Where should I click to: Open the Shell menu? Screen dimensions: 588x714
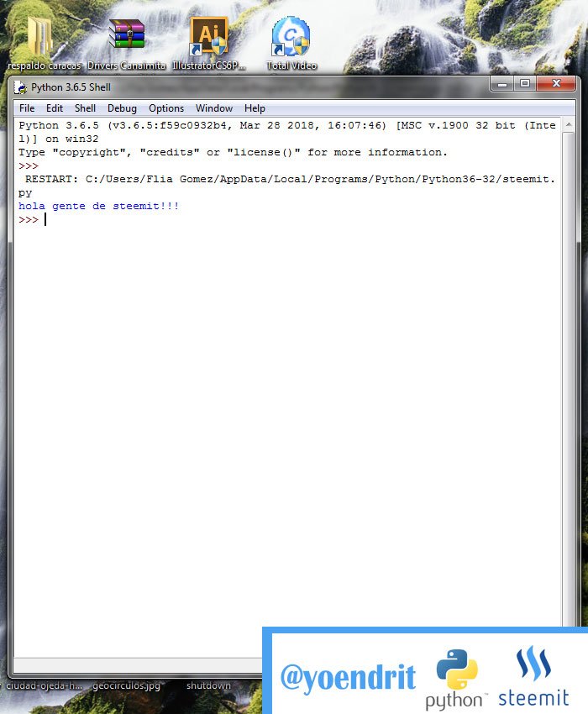[85, 108]
